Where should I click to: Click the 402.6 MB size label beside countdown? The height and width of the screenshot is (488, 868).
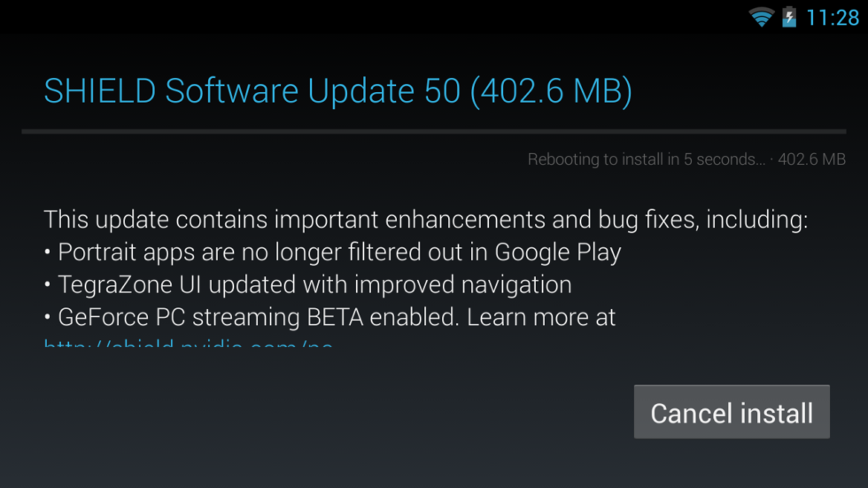[x=812, y=159]
